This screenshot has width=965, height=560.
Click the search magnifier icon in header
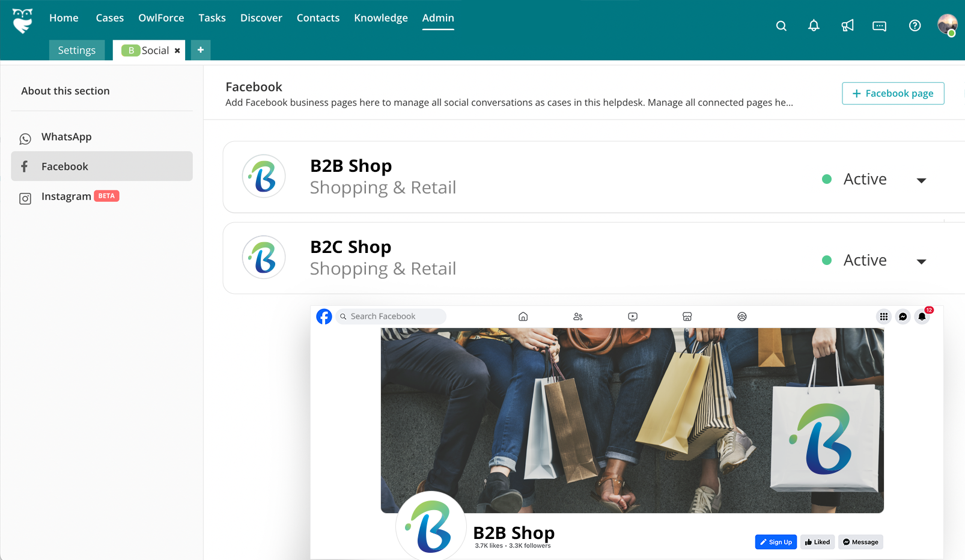point(781,26)
